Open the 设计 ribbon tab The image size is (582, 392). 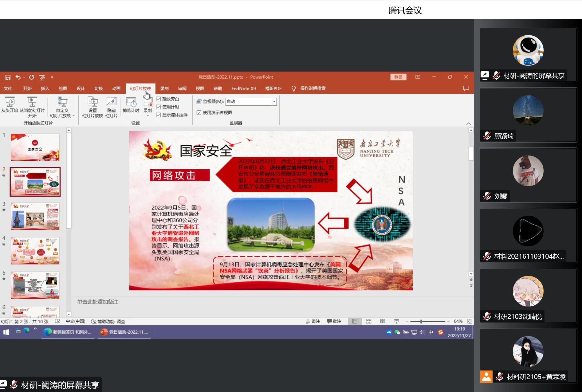point(81,88)
